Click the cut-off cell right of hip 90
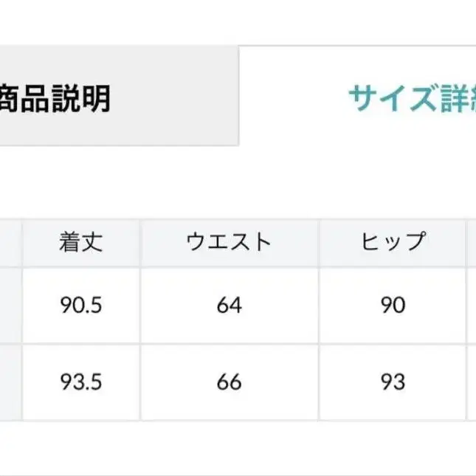Image resolution: width=476 pixels, height=476 pixels. point(472,305)
